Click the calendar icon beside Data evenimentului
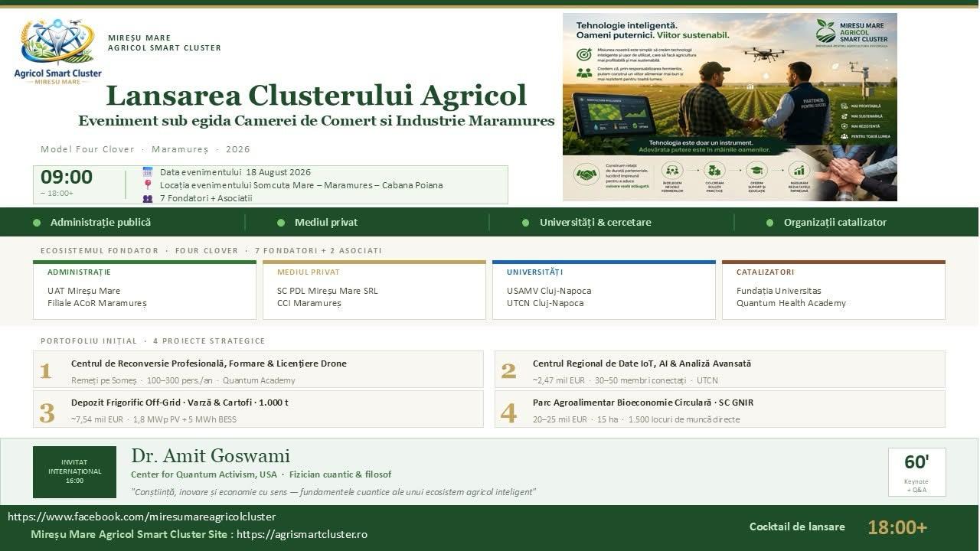Image resolution: width=980 pixels, height=551 pixels. coord(148,172)
